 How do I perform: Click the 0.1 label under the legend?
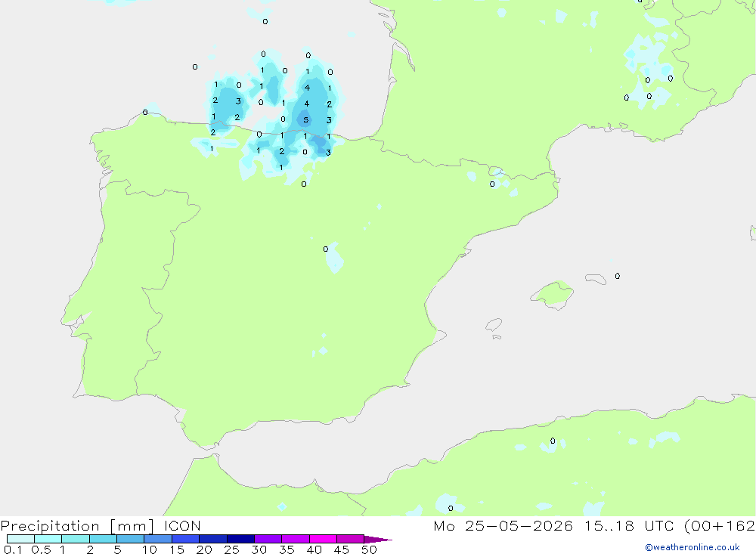[13, 549]
